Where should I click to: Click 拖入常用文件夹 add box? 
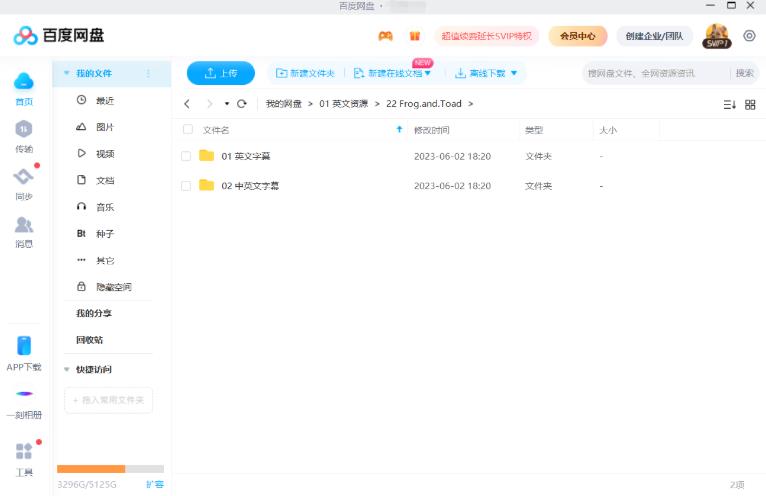click(108, 400)
